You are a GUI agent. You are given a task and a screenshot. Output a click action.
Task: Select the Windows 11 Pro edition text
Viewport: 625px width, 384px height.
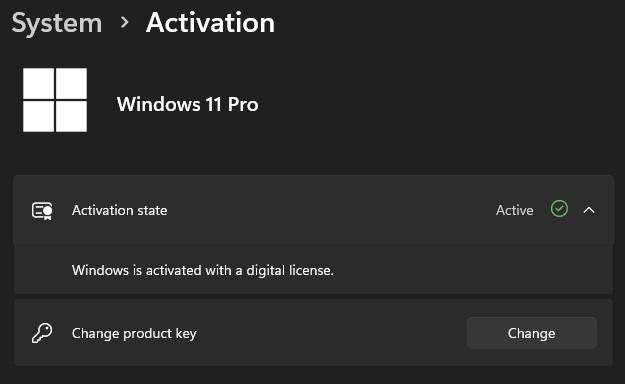(188, 104)
